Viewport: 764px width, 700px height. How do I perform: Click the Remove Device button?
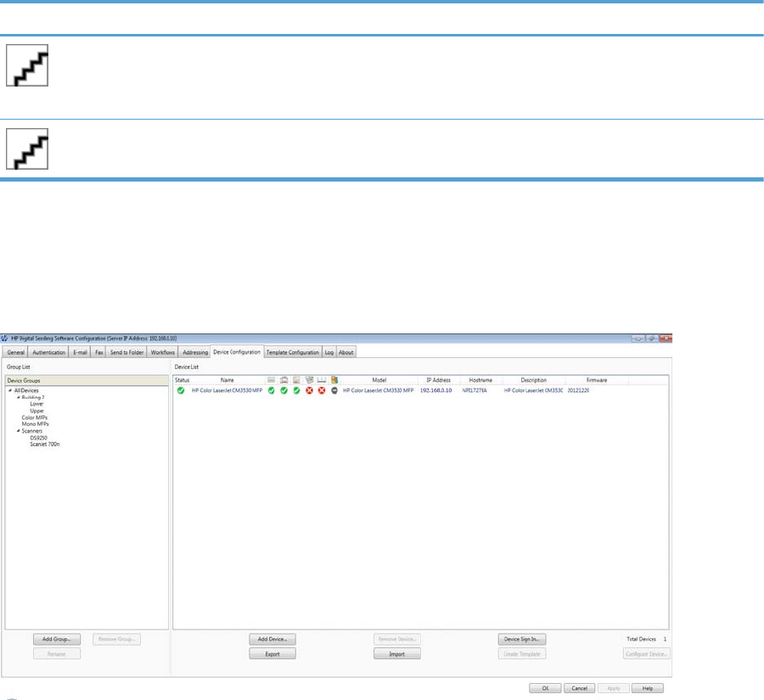coord(397,639)
